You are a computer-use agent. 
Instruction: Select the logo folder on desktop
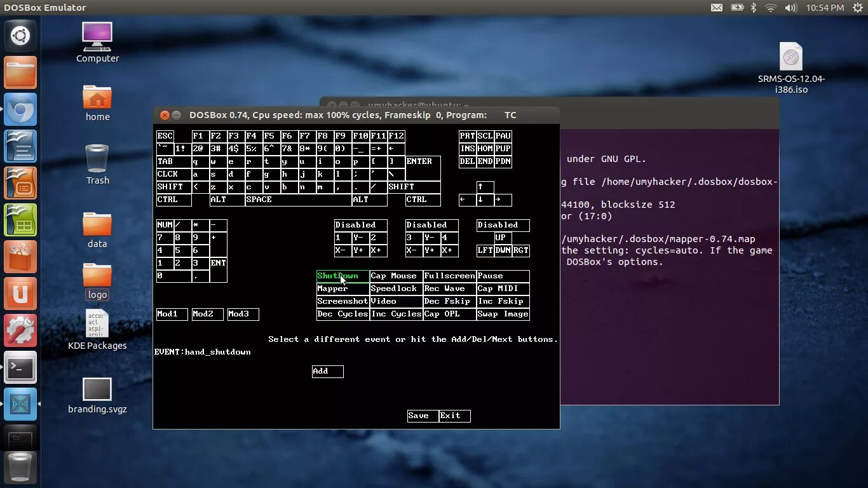pyautogui.click(x=97, y=281)
